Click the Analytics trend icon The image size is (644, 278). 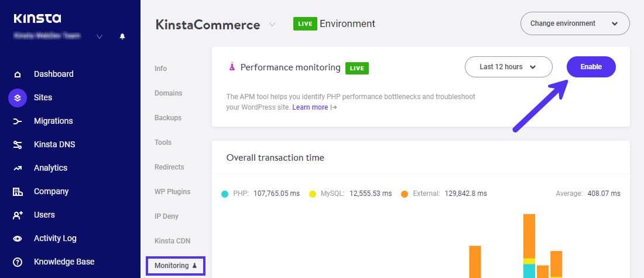(18, 168)
